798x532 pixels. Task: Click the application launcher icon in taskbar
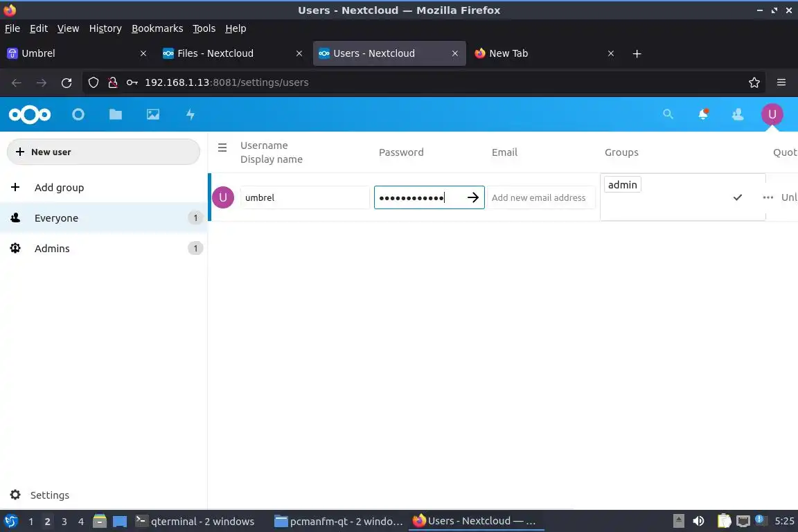pyautogui.click(x=11, y=521)
